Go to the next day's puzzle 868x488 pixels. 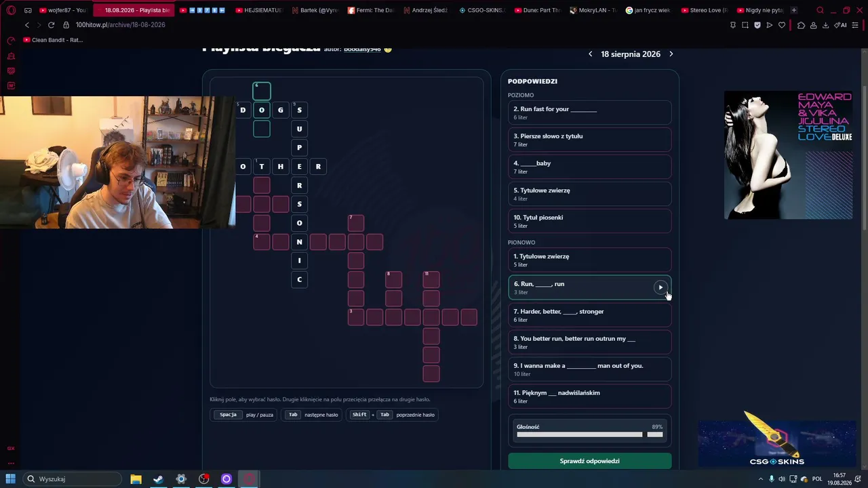(x=671, y=54)
